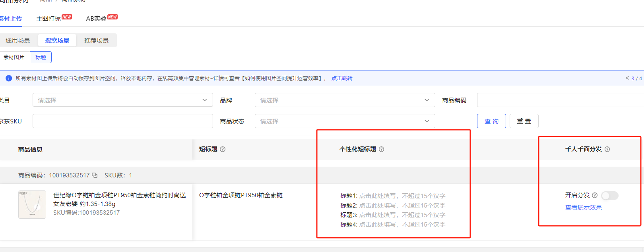Click help icon next to 短标题

pyautogui.click(x=223, y=149)
